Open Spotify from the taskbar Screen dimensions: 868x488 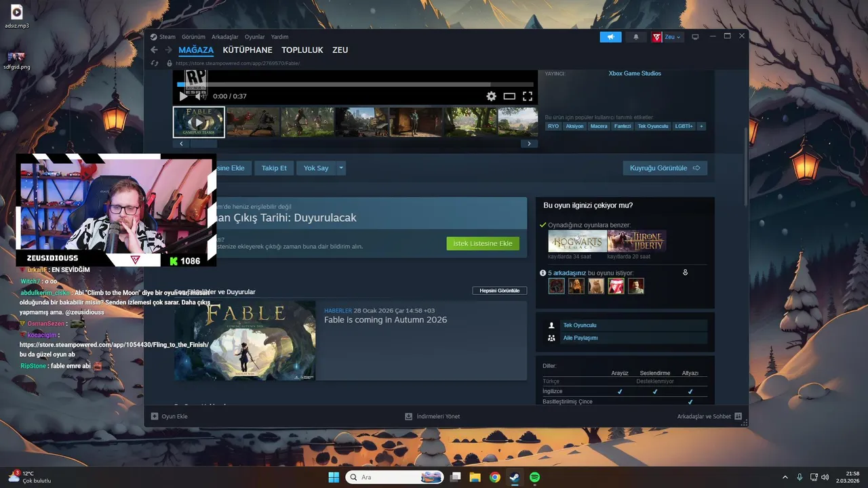point(534,477)
